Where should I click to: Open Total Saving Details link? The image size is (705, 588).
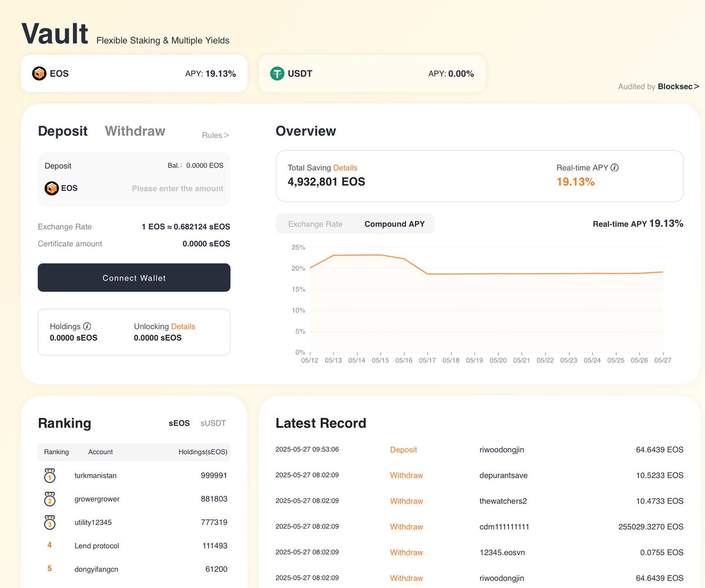point(345,168)
